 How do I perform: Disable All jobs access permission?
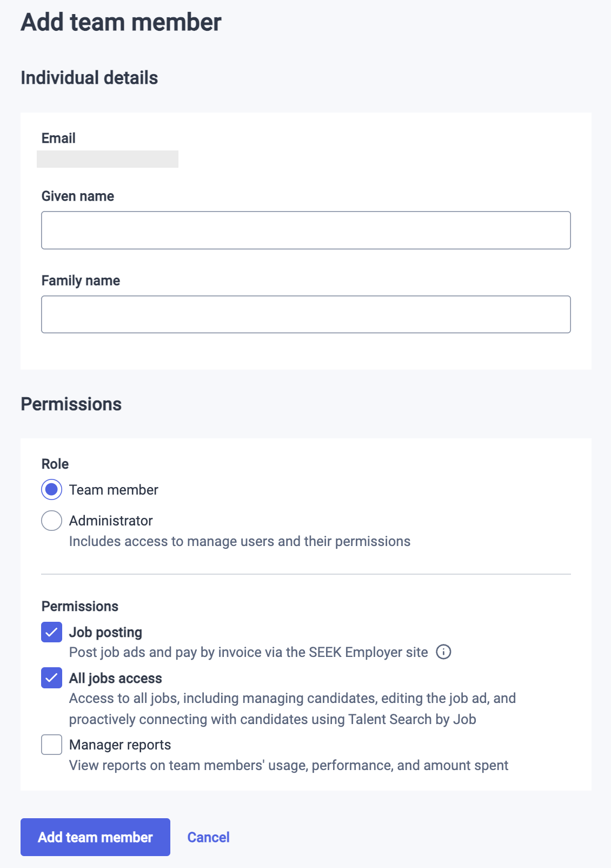(x=51, y=679)
